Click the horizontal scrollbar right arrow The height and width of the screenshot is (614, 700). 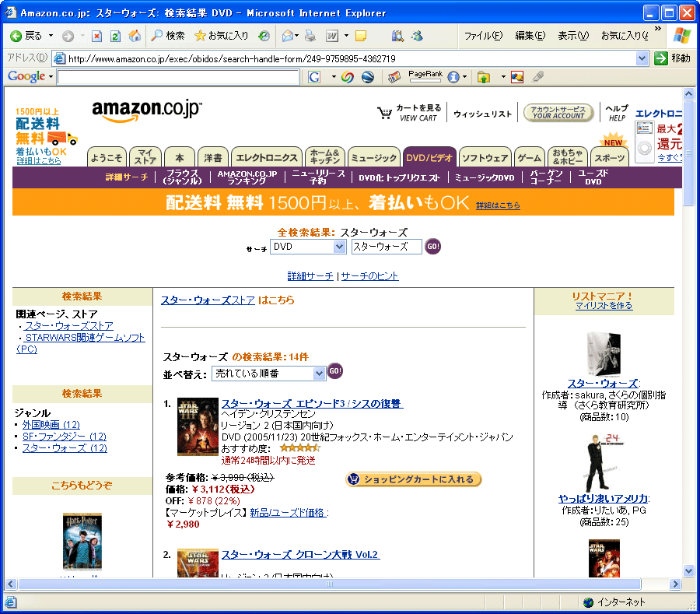675,584
